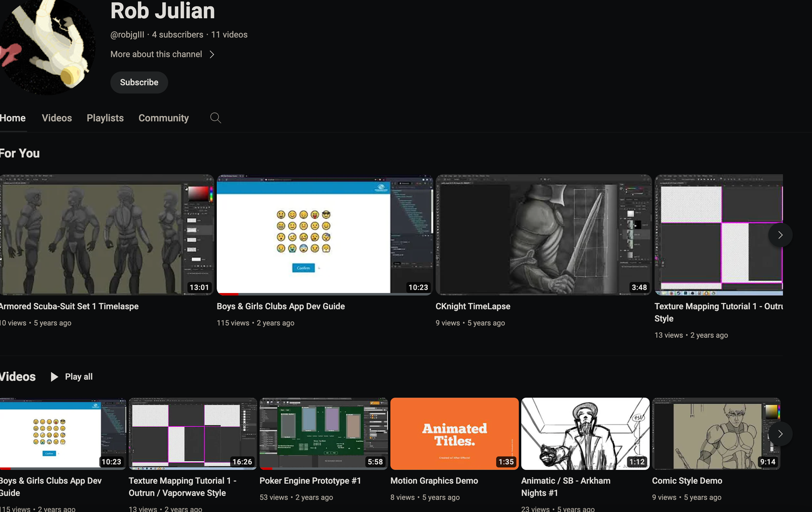Viewport: 812px width, 512px height.
Task: Expand More about this channel chevron
Action: click(x=212, y=54)
